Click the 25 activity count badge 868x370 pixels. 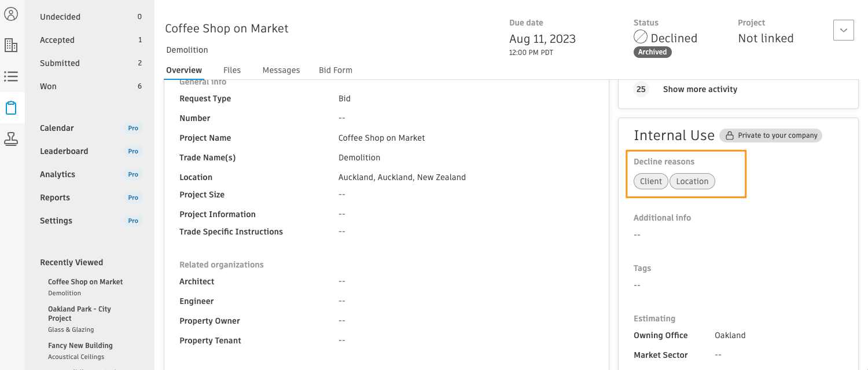click(x=641, y=89)
